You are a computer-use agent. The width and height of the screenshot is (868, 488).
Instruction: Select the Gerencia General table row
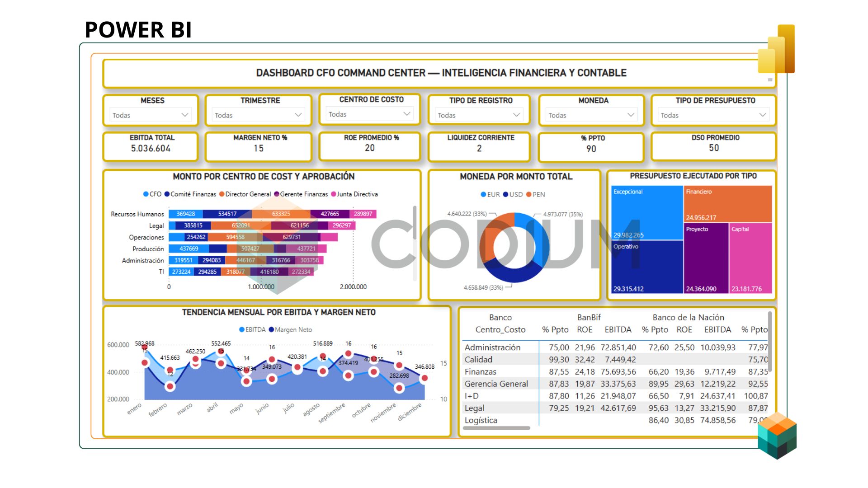coord(616,384)
